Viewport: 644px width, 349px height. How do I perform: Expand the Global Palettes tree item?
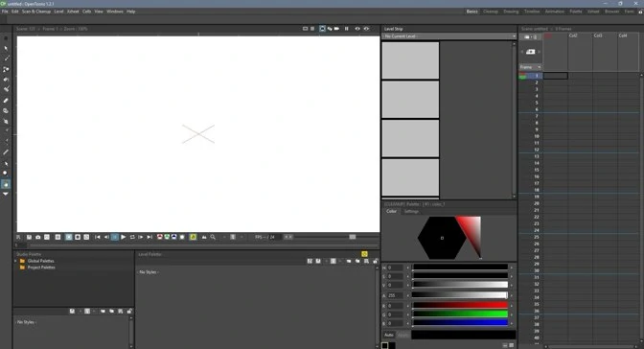[x=16, y=261]
